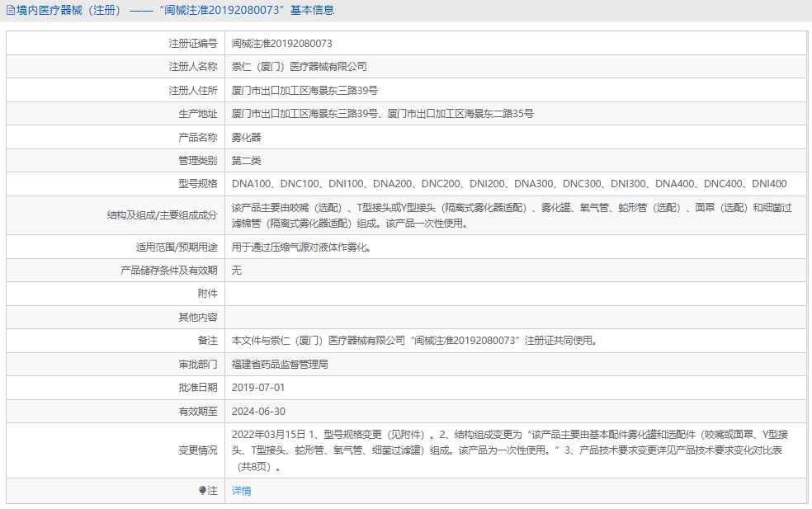Select registration number 闽械注准20192080073 value

coord(281,44)
